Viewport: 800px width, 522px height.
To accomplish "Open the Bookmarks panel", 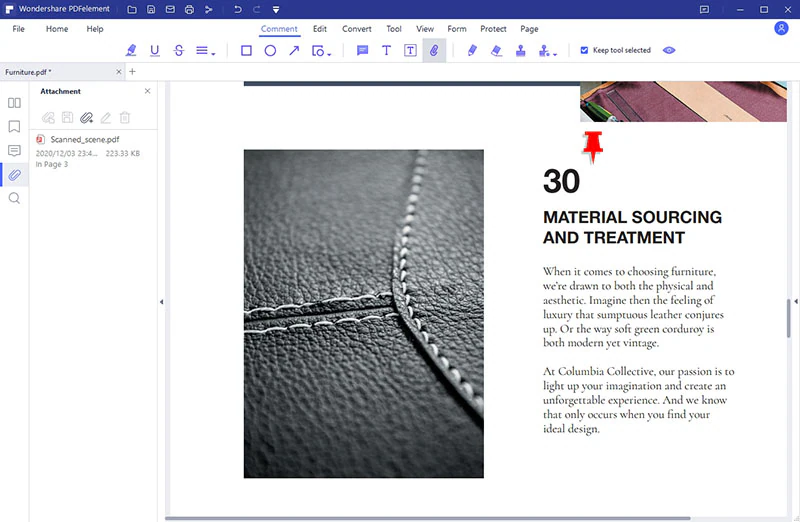I will 14,127.
